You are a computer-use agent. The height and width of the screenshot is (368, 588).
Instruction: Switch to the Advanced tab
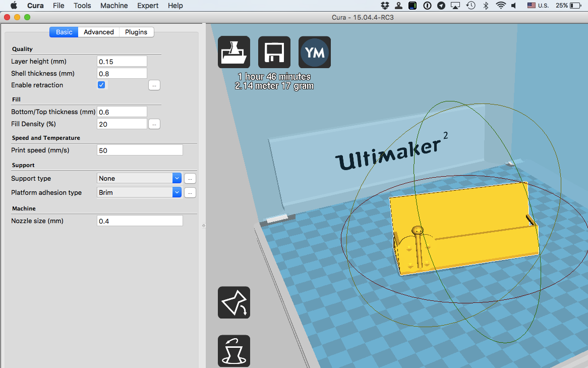[x=99, y=32]
